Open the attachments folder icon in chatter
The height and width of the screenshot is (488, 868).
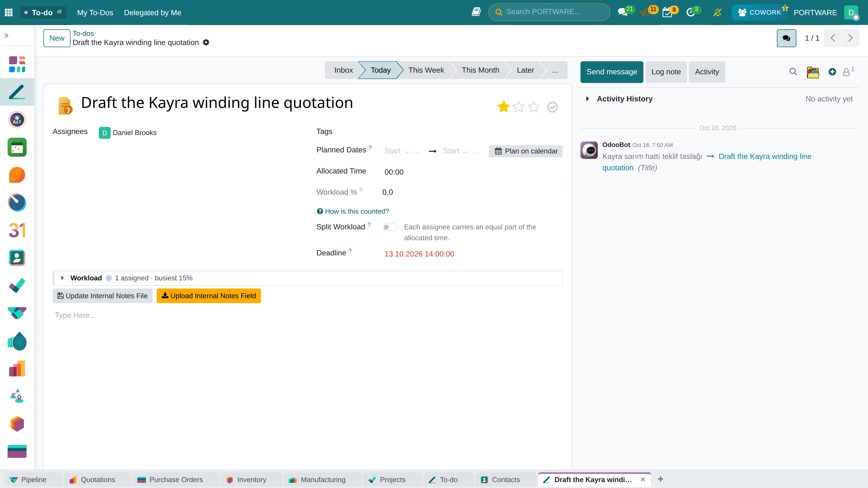pyautogui.click(x=813, y=72)
